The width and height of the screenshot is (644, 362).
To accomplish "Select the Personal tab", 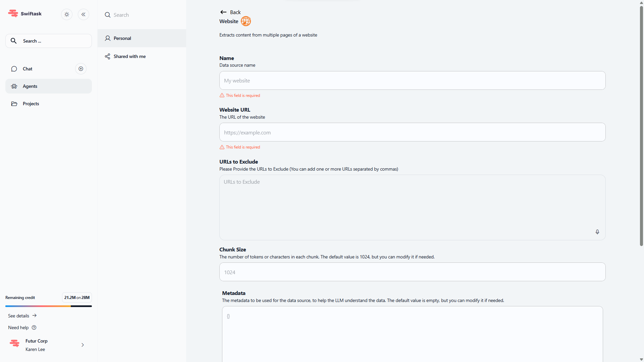I will [122, 38].
